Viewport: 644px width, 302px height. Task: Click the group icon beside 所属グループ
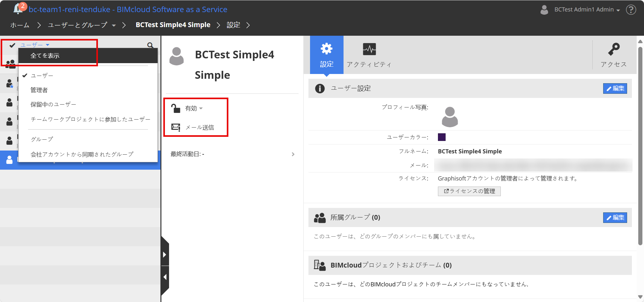pos(320,217)
